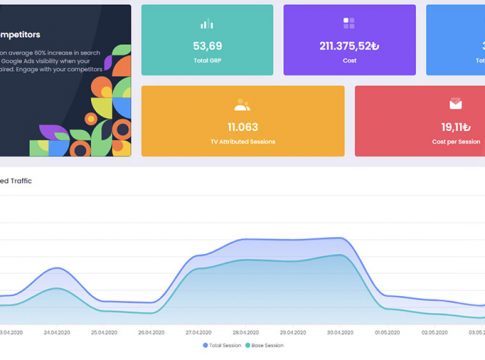
Task: Click the sessions value 11.063
Action: [x=243, y=127]
